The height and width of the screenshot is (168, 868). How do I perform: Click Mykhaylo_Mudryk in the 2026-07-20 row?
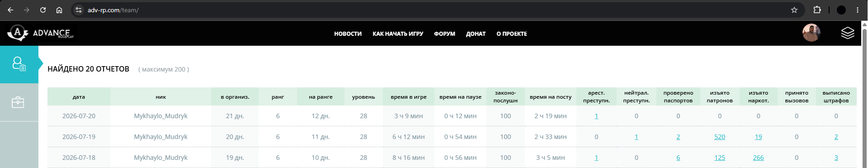pos(160,116)
